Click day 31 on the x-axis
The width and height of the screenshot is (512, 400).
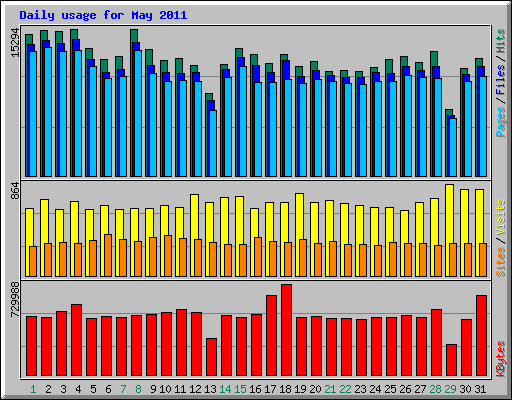tap(480, 389)
